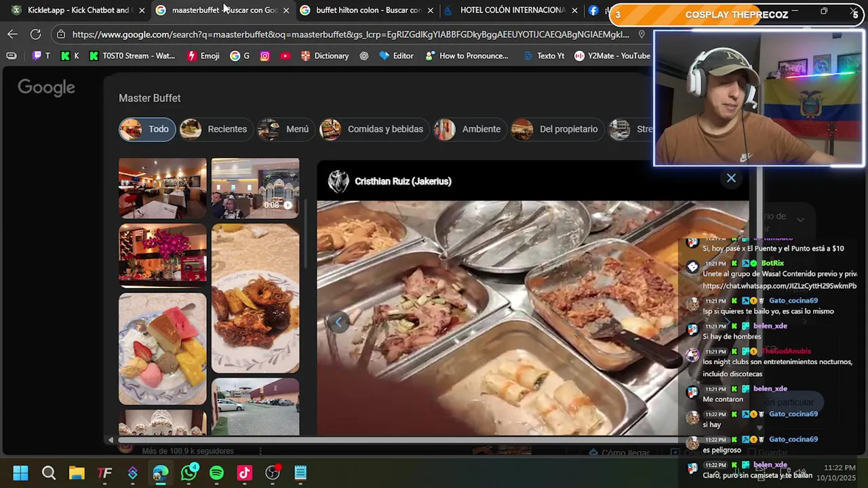Open the Notepad taskbar icon
Screen dimensions: 868x488
coord(300,473)
